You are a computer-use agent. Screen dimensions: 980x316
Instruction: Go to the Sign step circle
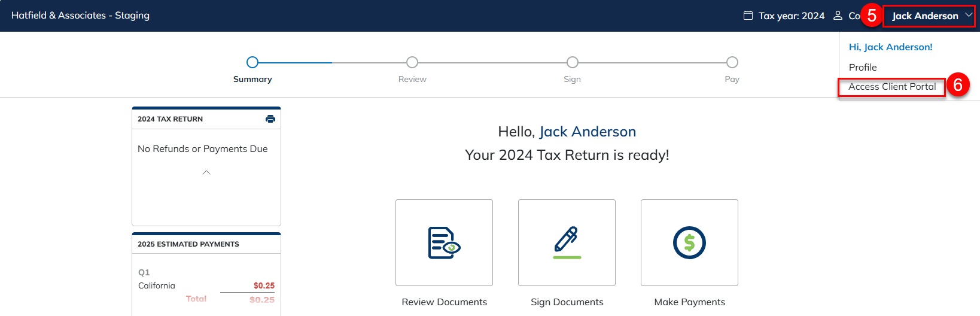pyautogui.click(x=573, y=62)
